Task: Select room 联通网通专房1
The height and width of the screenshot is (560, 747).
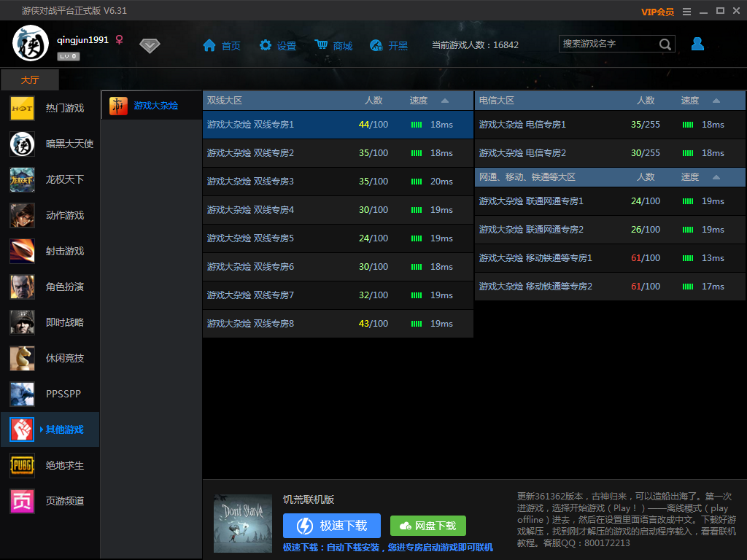Action: pos(610,201)
